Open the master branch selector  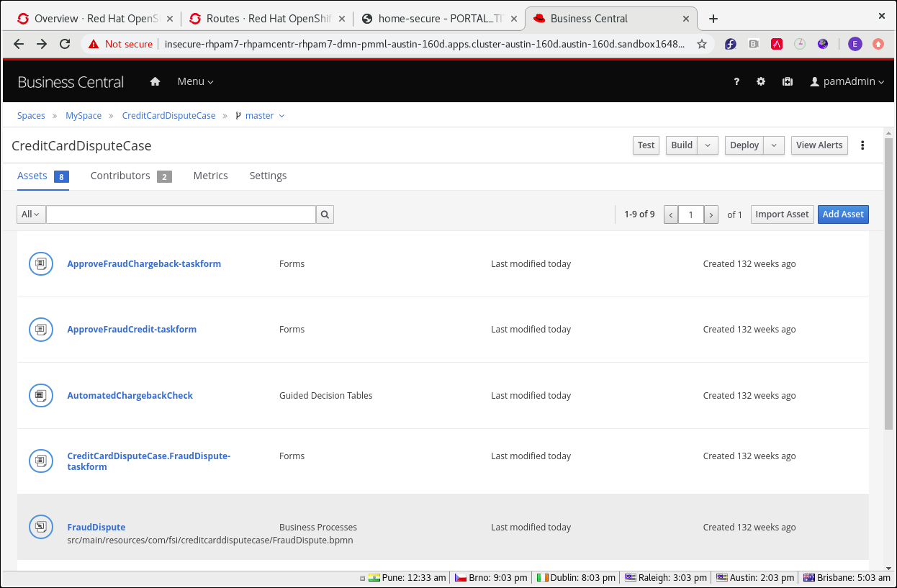tap(261, 116)
